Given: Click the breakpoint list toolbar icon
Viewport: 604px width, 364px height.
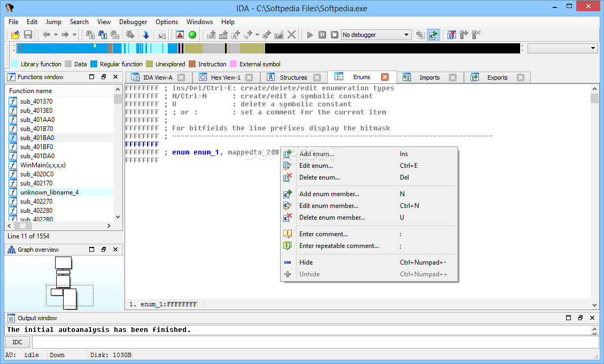Looking at the screenshot, I should coord(452,35).
